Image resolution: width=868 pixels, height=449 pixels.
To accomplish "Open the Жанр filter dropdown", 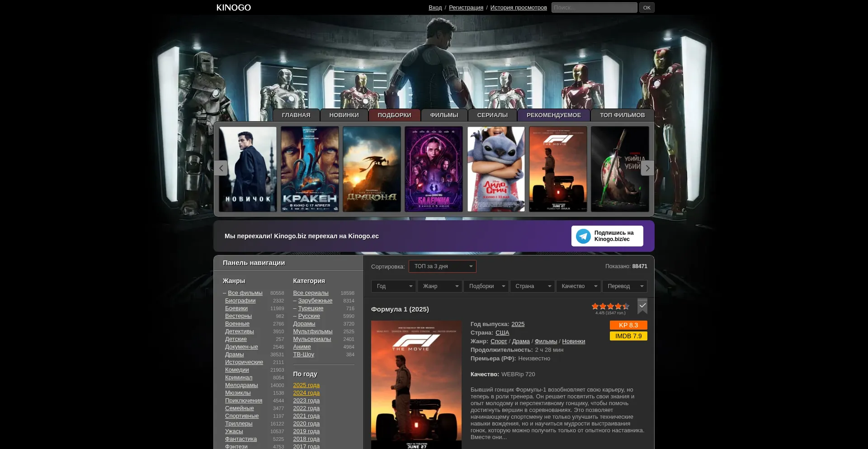I will (x=439, y=286).
